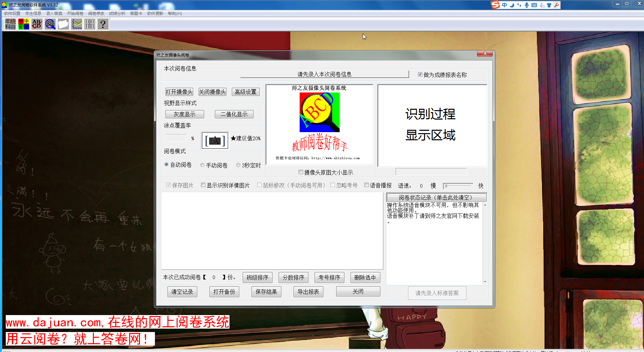Toggle the 摄像头原图大小显示 checkbox
The image size is (644, 352).
coord(301,172)
